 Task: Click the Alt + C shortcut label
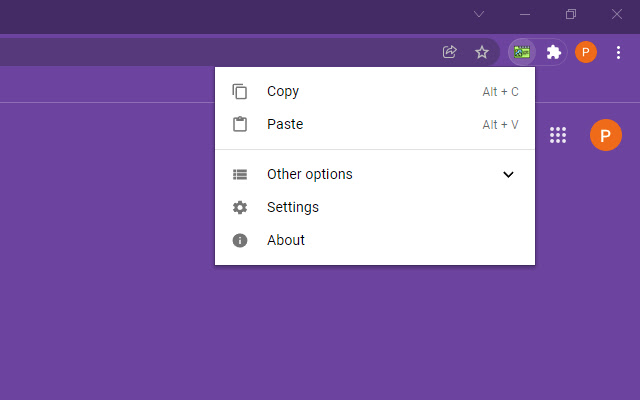500,92
